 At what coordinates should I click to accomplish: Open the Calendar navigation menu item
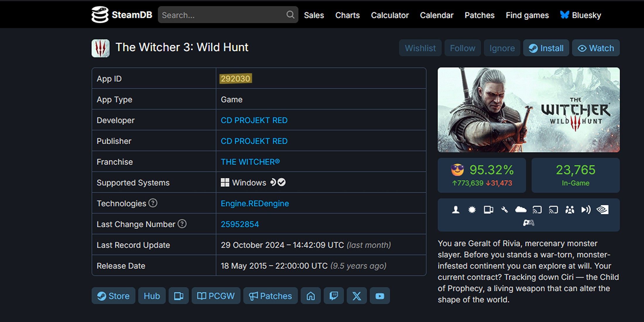coord(436,15)
